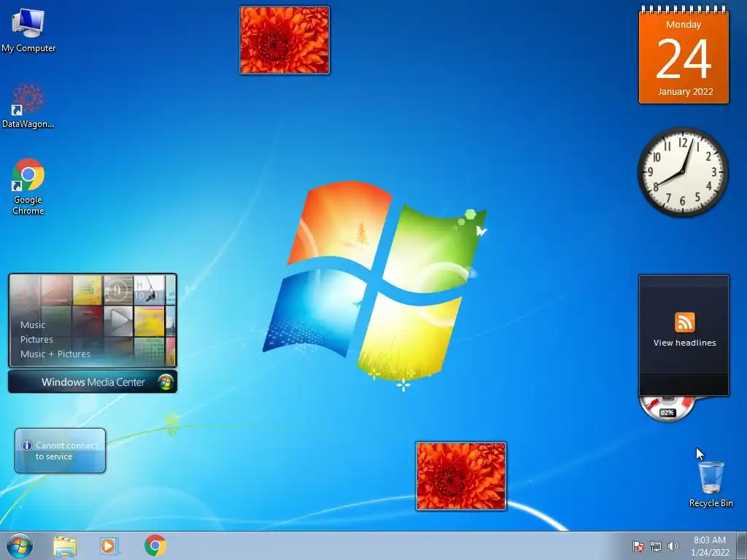This screenshot has height=560, width=747.
Task: Click the network status tray icon
Action: click(656, 546)
